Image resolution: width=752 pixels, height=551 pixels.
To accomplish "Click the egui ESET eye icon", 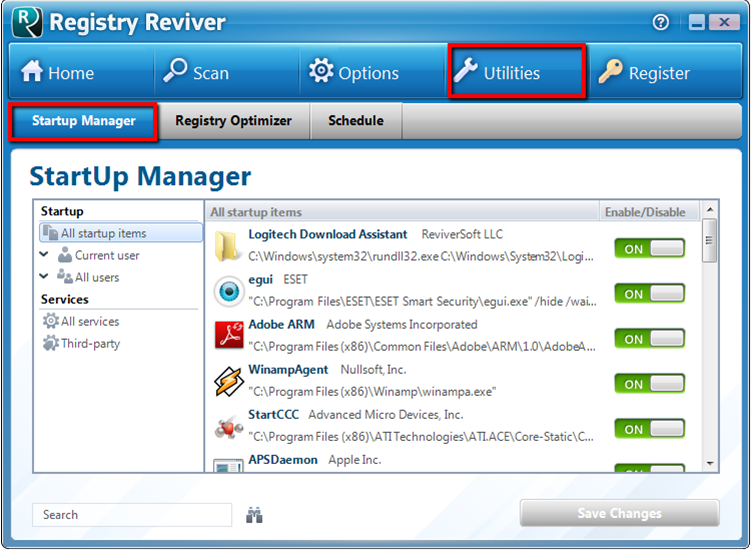I will pyautogui.click(x=229, y=290).
